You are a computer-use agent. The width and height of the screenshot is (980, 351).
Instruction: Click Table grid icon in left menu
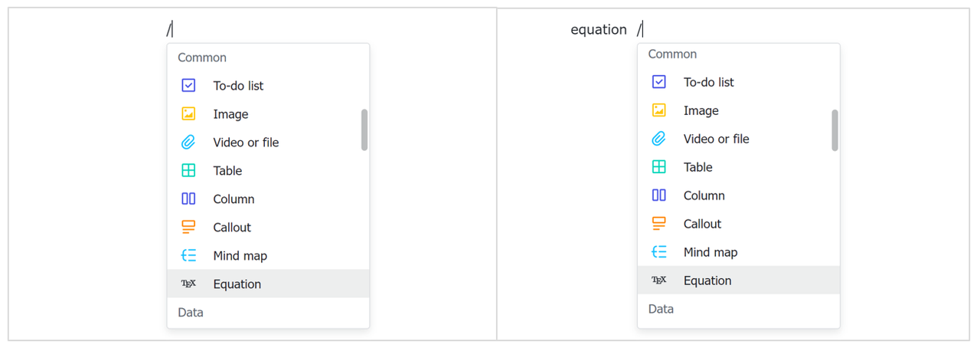(x=188, y=171)
